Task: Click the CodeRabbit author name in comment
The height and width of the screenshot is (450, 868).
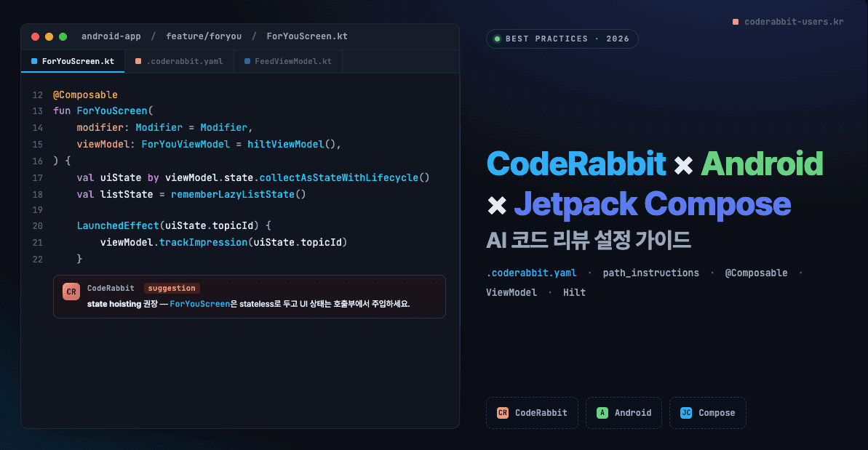Action: click(111, 288)
